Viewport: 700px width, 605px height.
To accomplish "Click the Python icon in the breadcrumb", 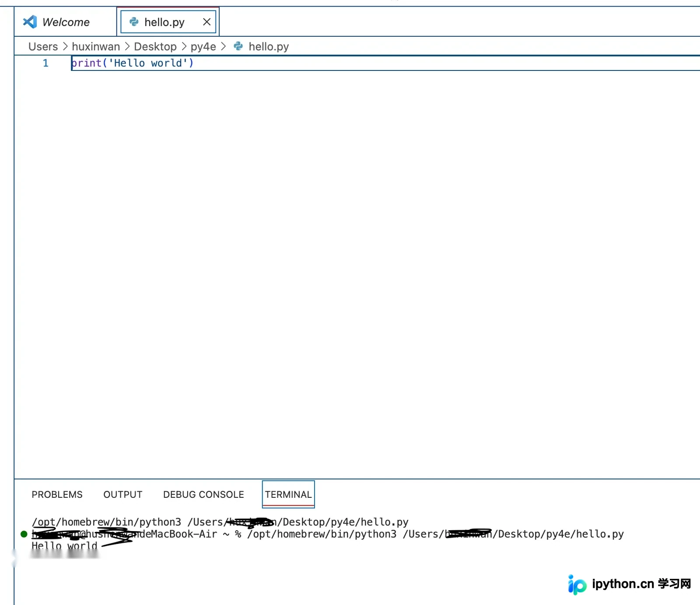I will tap(238, 46).
